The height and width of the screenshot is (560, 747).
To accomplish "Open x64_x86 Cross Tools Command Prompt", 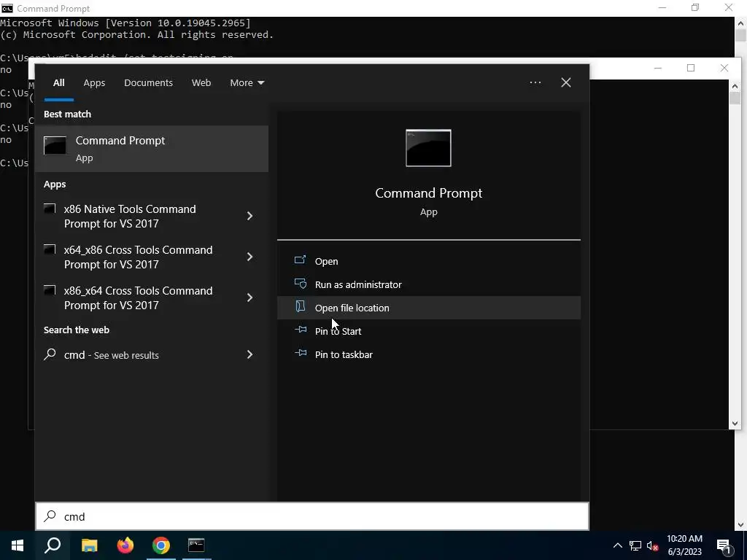I will [x=138, y=257].
